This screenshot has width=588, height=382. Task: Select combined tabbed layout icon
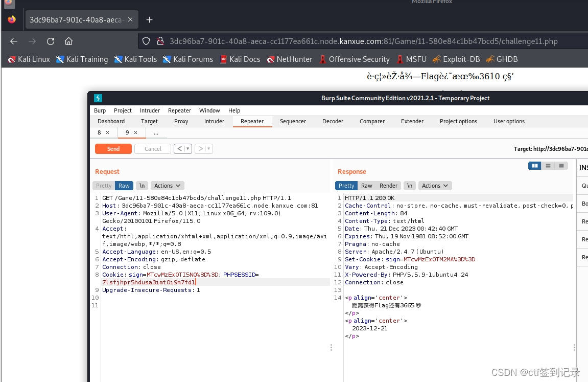tap(561, 166)
